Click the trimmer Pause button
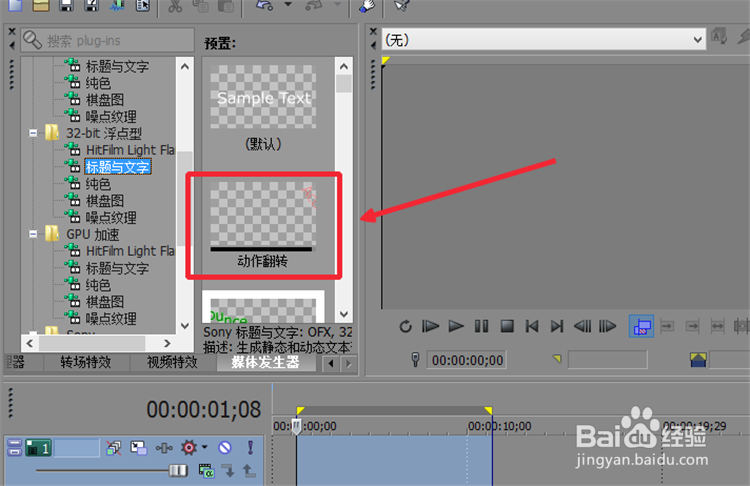 point(481,327)
